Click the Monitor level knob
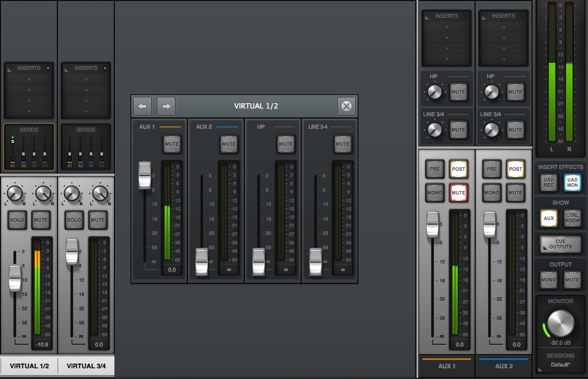Image resolution: width=588 pixels, height=379 pixels. point(561,324)
